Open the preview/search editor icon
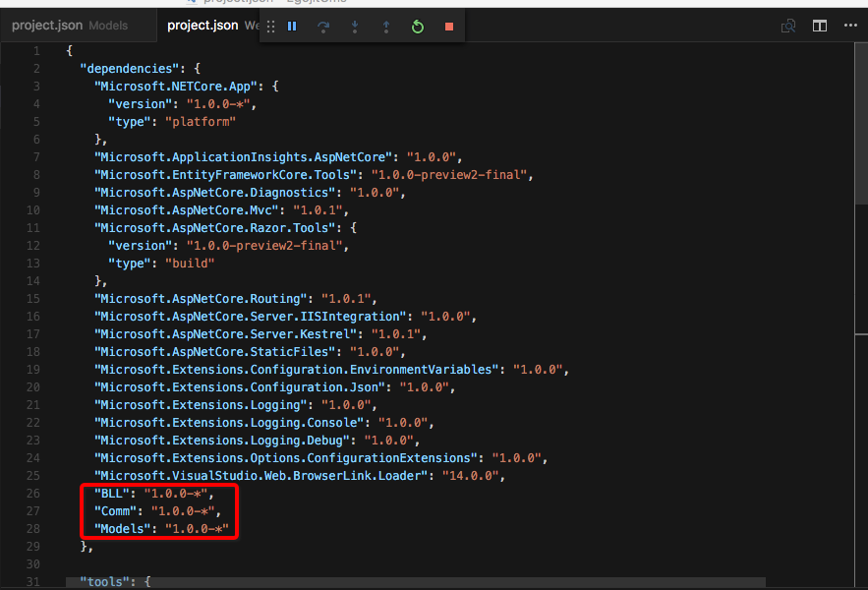868x590 pixels. coord(788,26)
